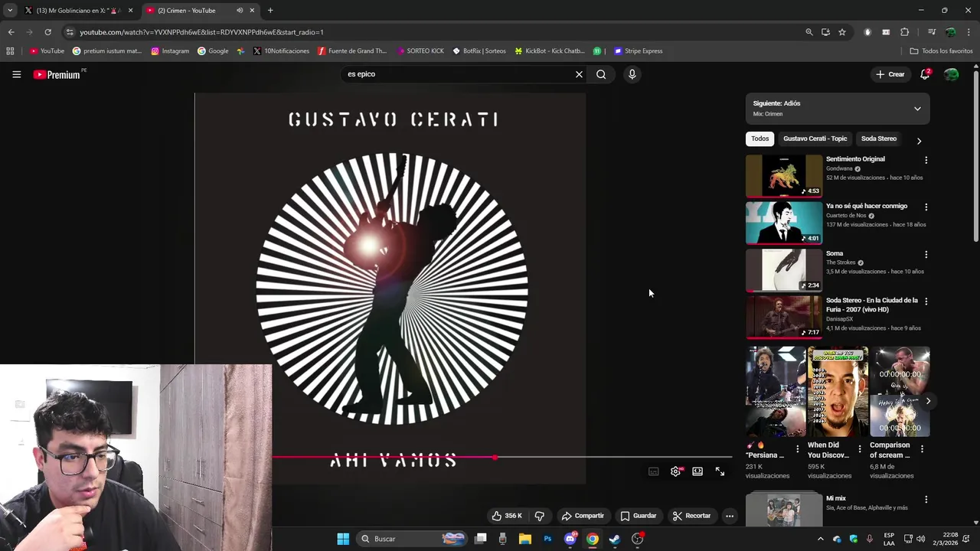Clear the search box text
980x551 pixels.
[579, 74]
